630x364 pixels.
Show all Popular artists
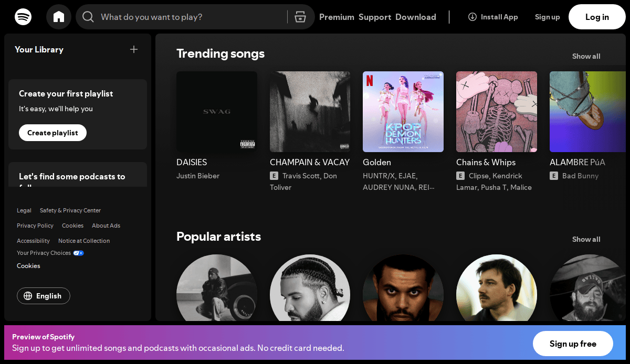(586, 239)
